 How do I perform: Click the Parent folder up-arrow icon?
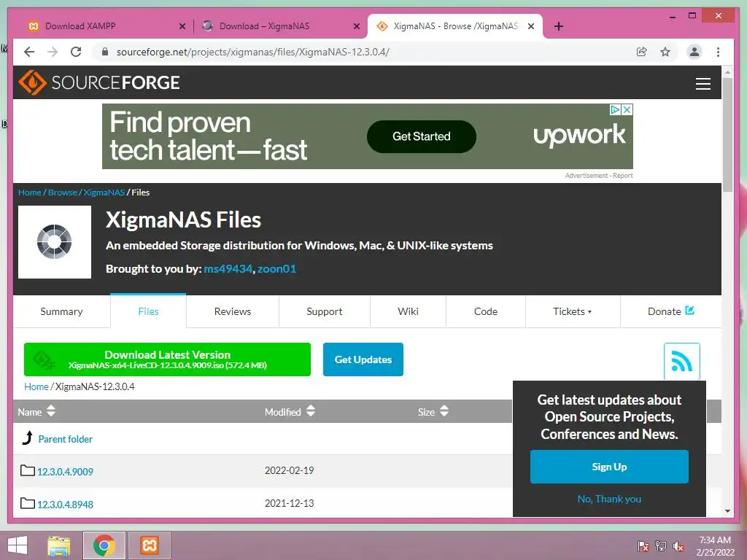[x=28, y=438]
